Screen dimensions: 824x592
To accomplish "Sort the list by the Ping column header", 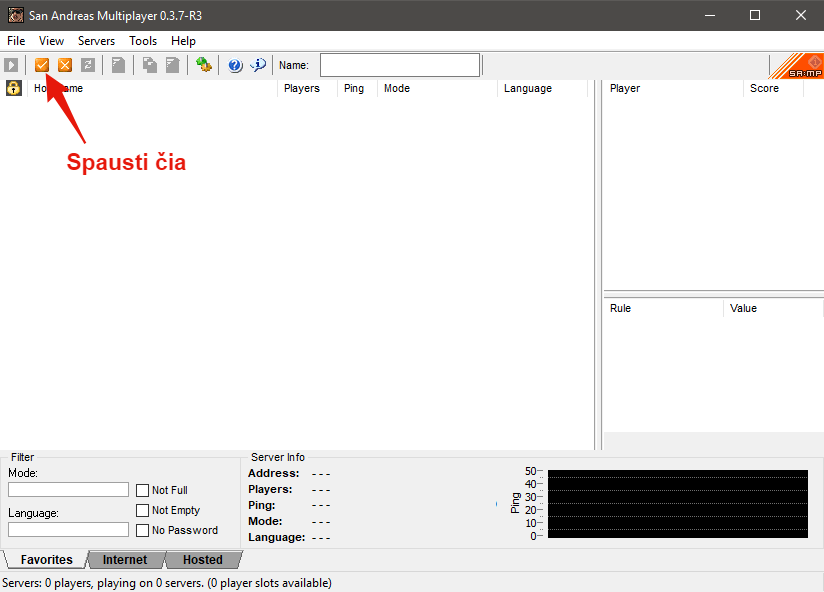I will [x=354, y=88].
